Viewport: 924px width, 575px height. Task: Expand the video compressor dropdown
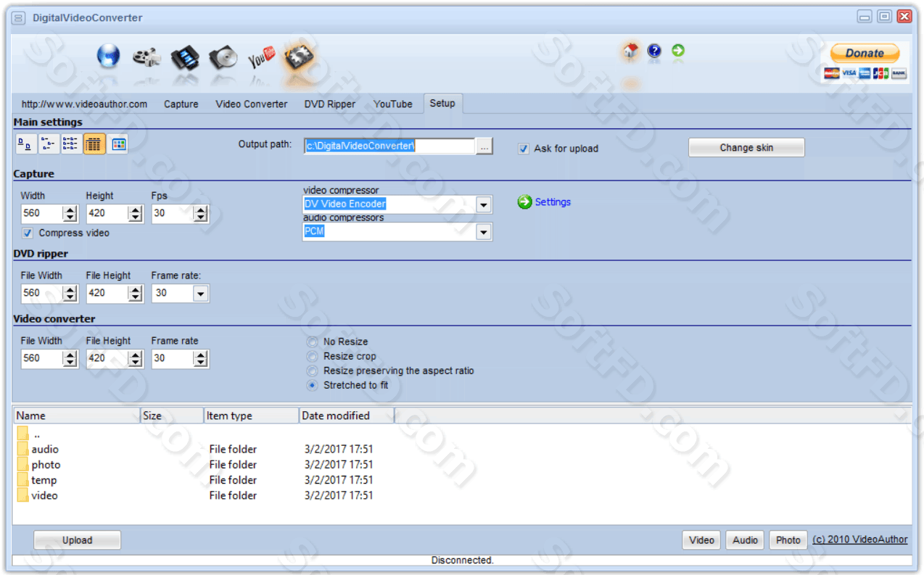coord(484,204)
